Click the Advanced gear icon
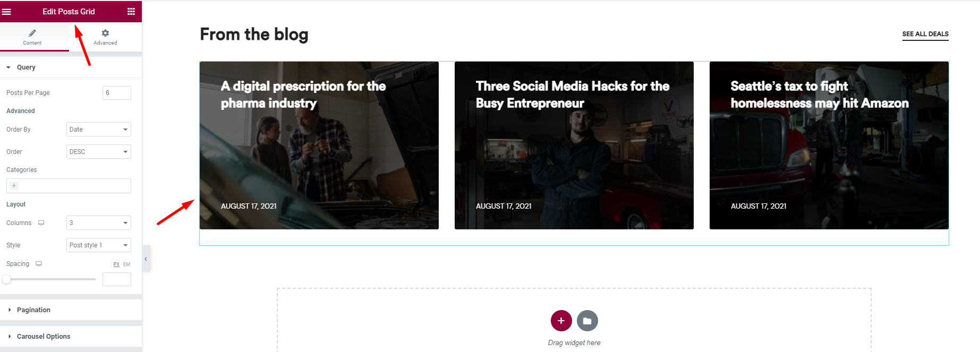 click(105, 33)
